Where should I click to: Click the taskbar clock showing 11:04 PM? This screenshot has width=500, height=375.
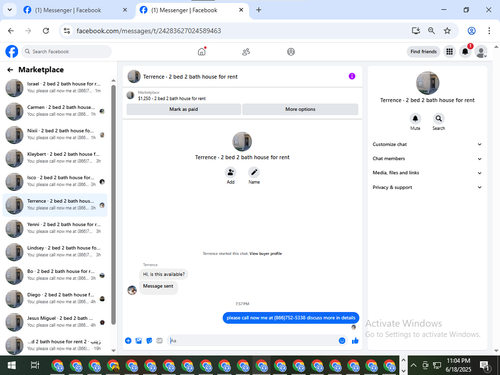tap(458, 365)
